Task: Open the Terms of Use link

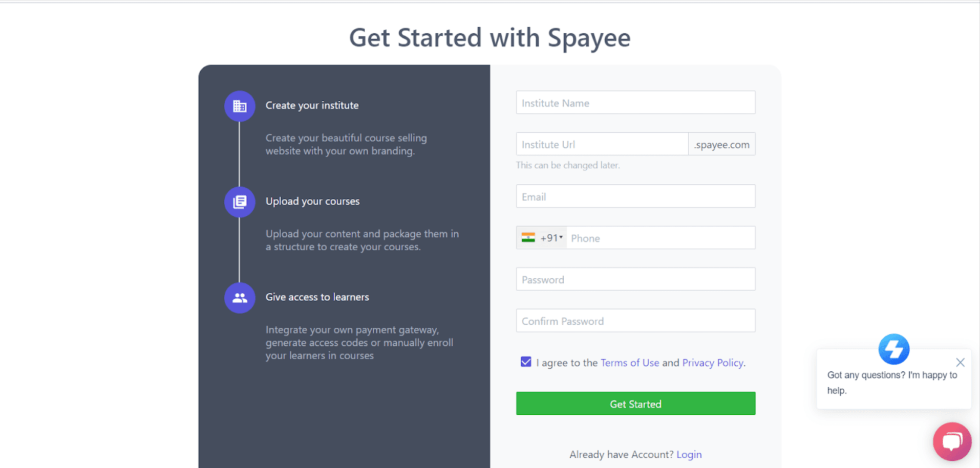Action: 629,363
